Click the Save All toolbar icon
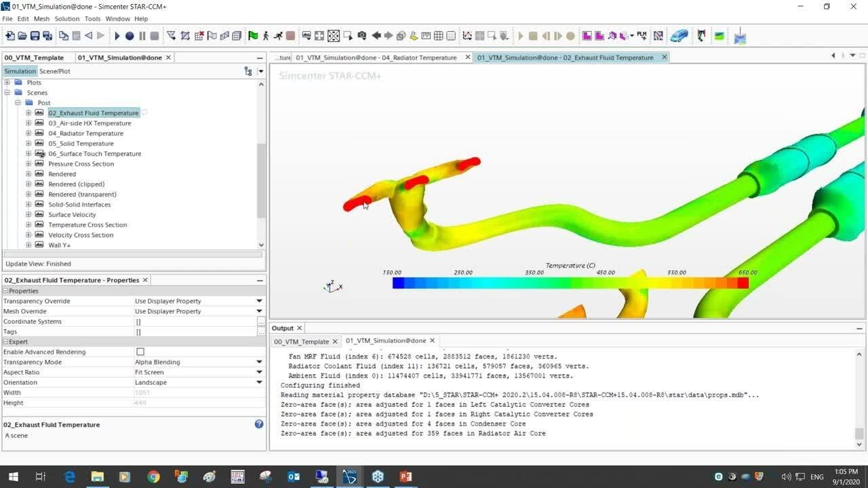Viewport: 868px width, 488px height. [x=47, y=36]
